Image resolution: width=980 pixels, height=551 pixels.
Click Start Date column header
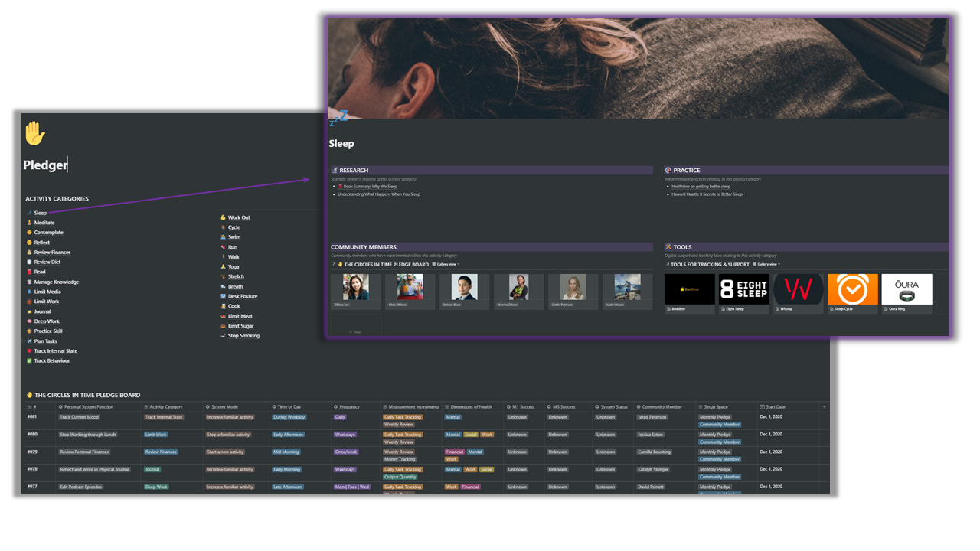[787, 406]
